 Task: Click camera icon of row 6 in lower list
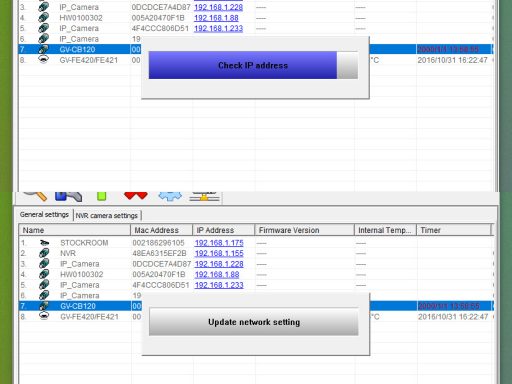[44, 295]
